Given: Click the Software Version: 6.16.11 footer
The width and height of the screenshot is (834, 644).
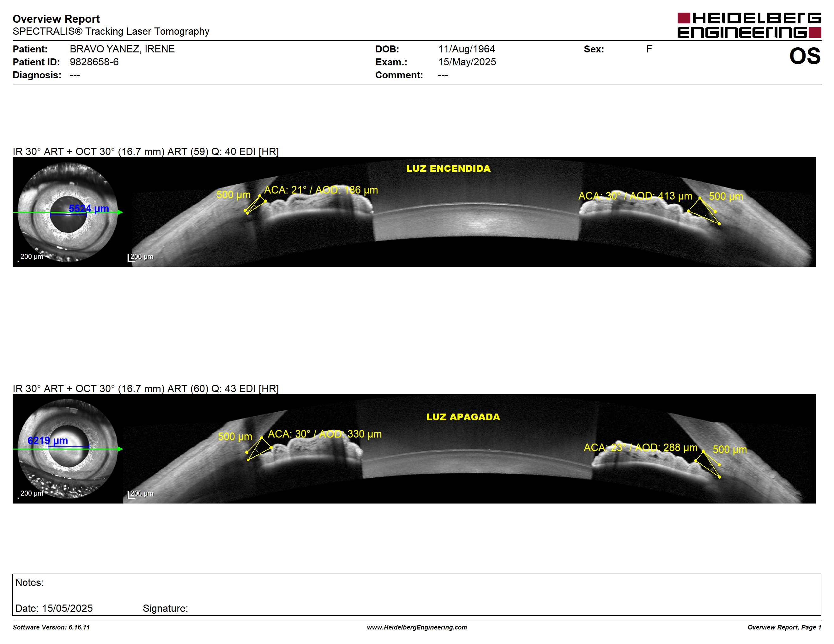Looking at the screenshot, I should coord(51,627).
